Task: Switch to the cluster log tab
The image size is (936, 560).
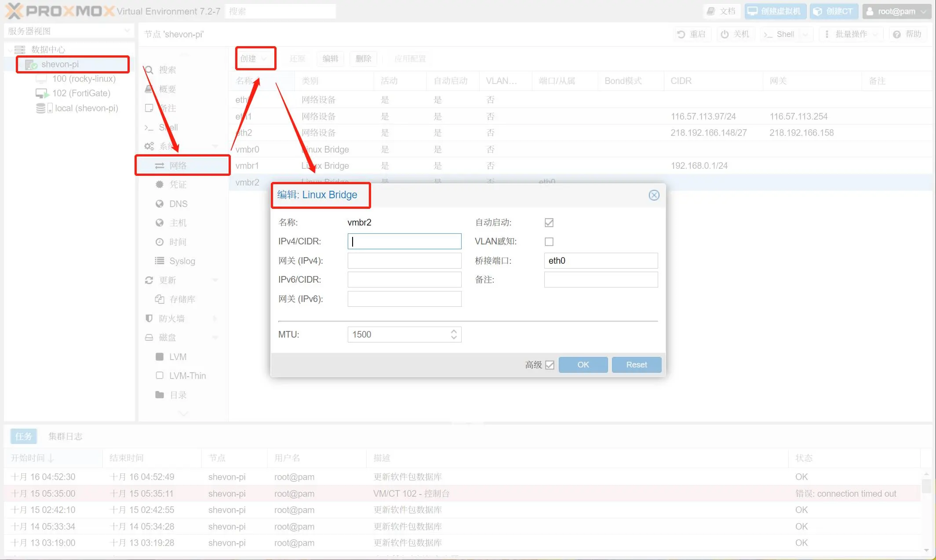Action: 65,436
